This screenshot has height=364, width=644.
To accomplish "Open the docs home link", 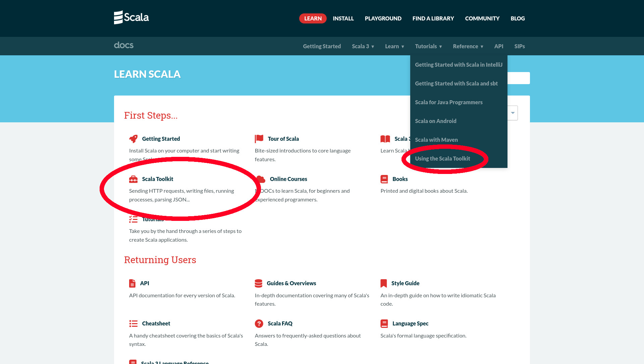I will tap(123, 45).
